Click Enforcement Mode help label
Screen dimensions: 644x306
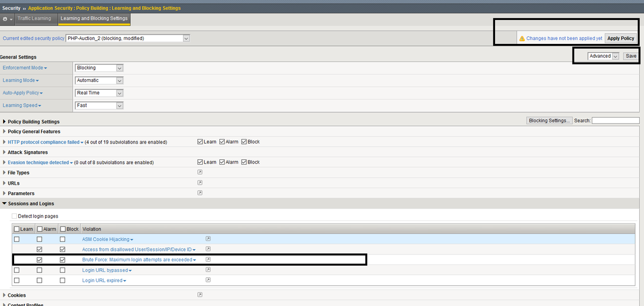(x=23, y=68)
